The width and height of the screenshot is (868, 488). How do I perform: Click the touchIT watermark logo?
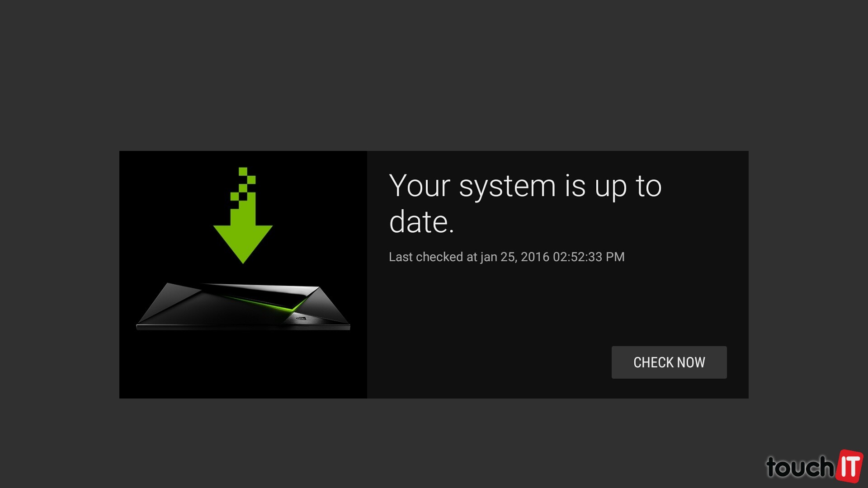814,466
